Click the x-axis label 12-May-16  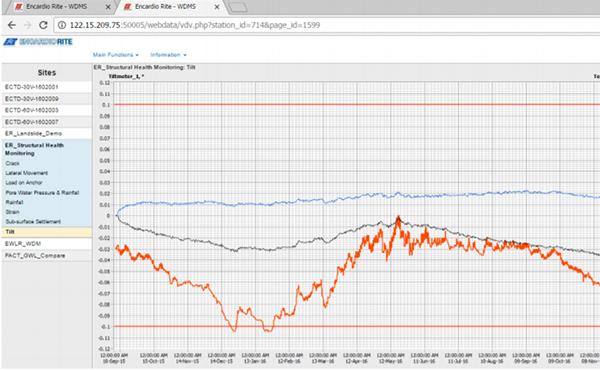(390, 358)
